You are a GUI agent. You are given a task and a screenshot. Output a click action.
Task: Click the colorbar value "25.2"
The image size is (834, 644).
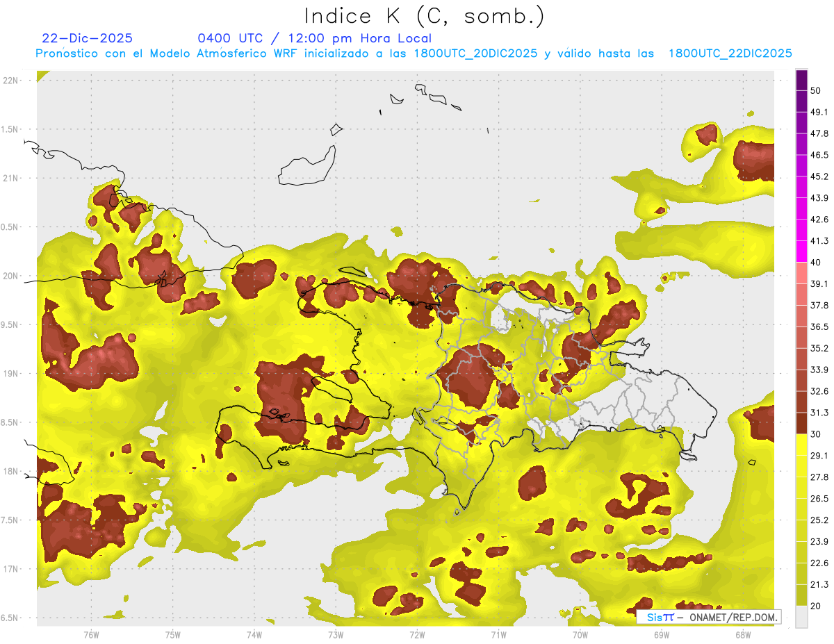tap(819, 520)
